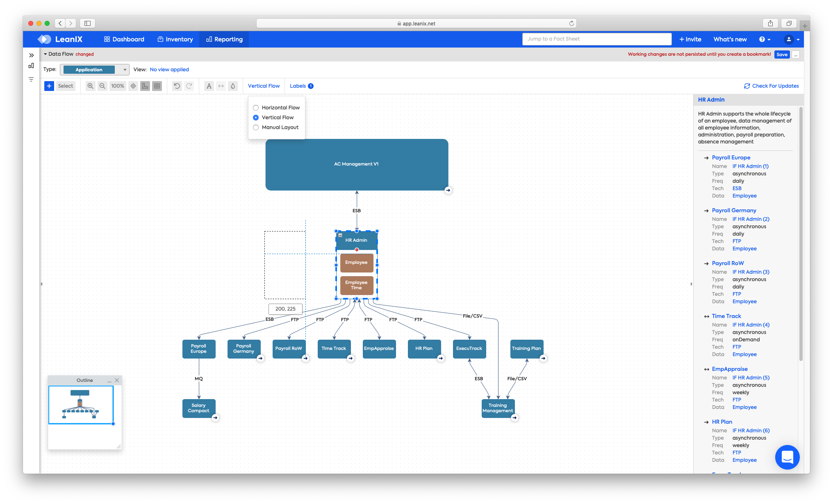Viewport: 833px width, 504px height.
Task: Click the 100% zoom level button
Action: coord(118,86)
